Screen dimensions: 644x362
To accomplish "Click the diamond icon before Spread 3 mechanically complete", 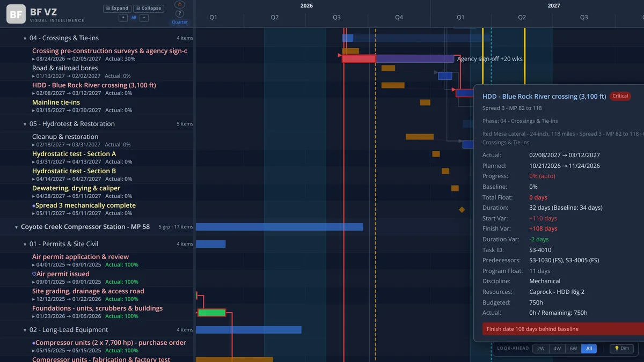I will pos(34,205).
